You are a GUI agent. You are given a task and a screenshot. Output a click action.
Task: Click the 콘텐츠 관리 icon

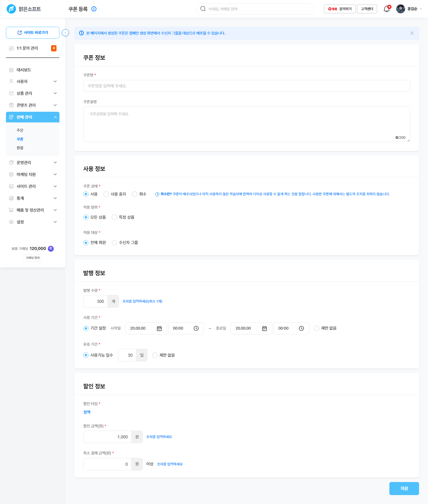(11, 105)
